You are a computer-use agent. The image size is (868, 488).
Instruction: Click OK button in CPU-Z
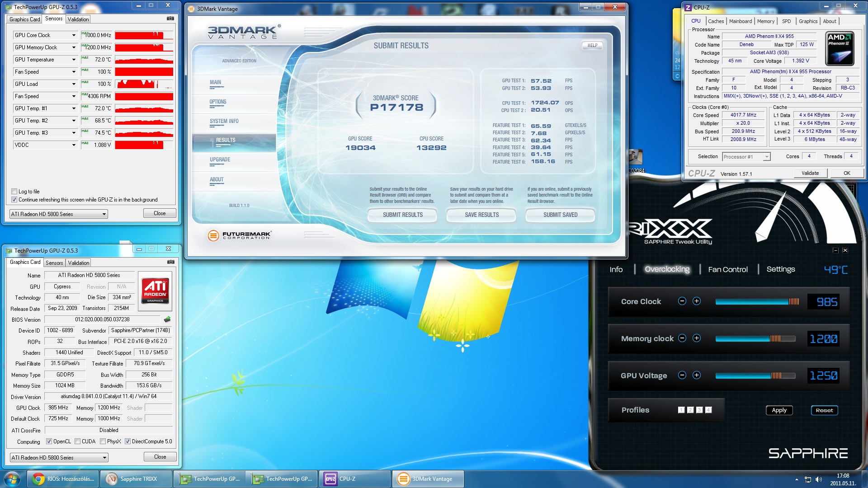click(847, 173)
